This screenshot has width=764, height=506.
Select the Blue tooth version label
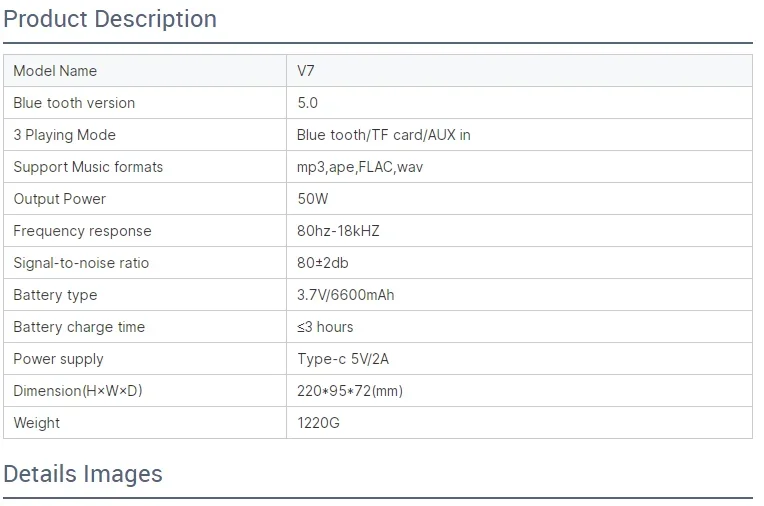pos(74,103)
